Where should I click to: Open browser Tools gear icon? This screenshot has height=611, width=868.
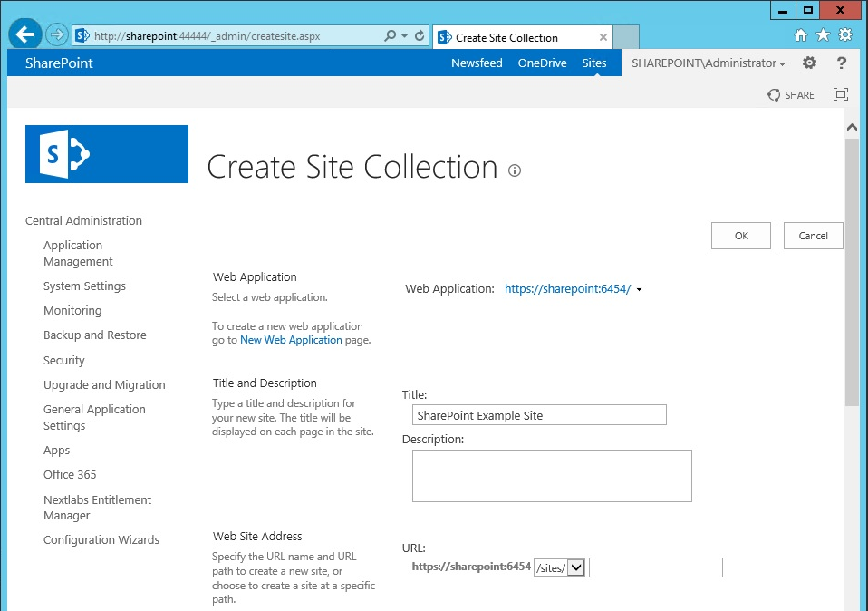pyautogui.click(x=845, y=34)
